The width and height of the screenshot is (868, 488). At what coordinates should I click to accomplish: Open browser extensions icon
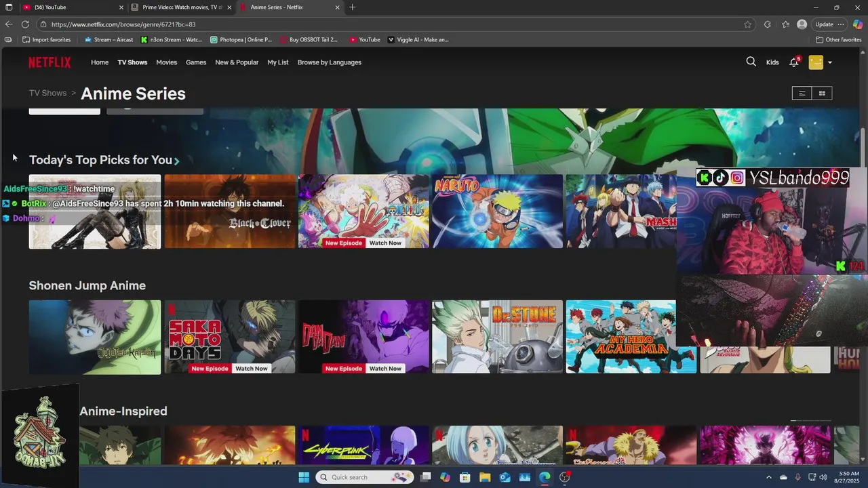coord(767,24)
